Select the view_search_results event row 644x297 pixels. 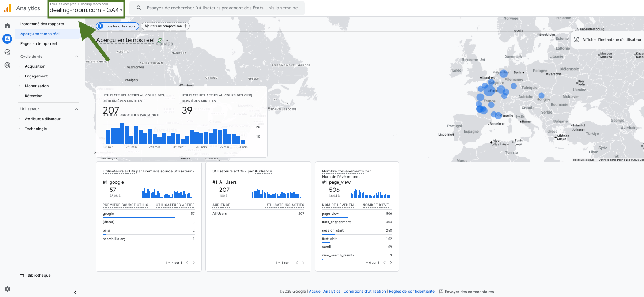[357, 255]
